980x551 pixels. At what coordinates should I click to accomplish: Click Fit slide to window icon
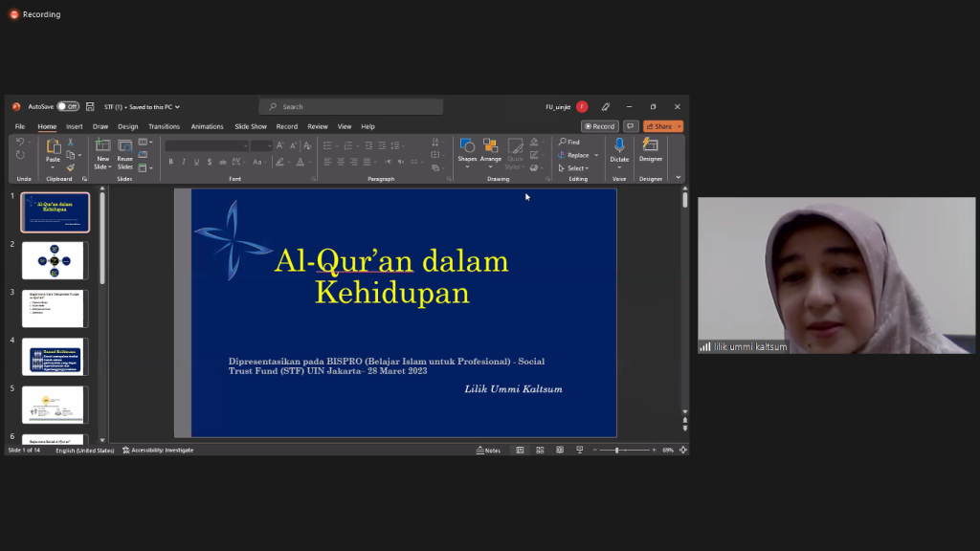[683, 450]
